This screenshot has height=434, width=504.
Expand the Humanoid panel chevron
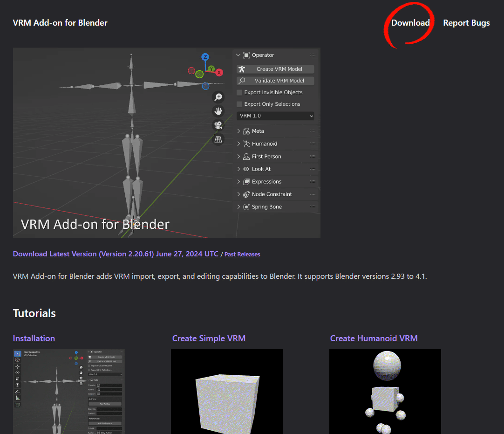(238, 144)
